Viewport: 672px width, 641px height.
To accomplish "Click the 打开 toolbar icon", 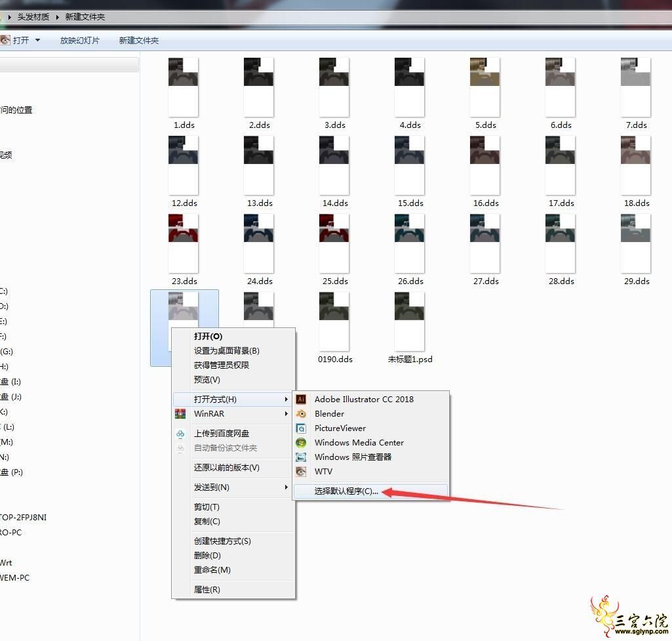I will (x=5, y=40).
